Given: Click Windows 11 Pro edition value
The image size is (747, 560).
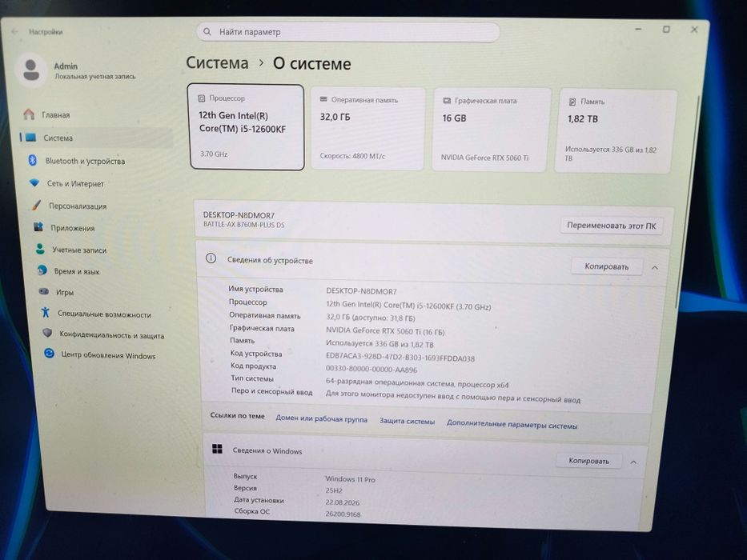Looking at the screenshot, I should click(x=350, y=479).
